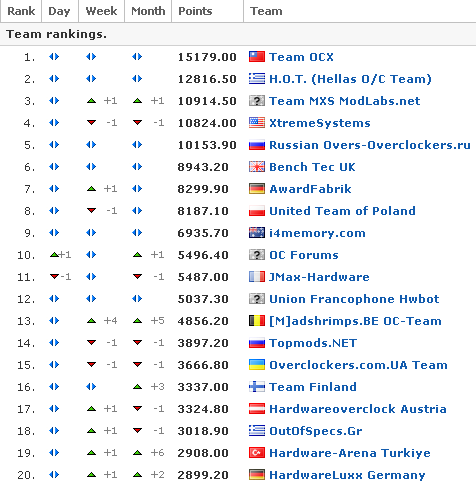The width and height of the screenshot is (476, 490).
Task: Open the OC Forums team link
Action: [304, 255]
